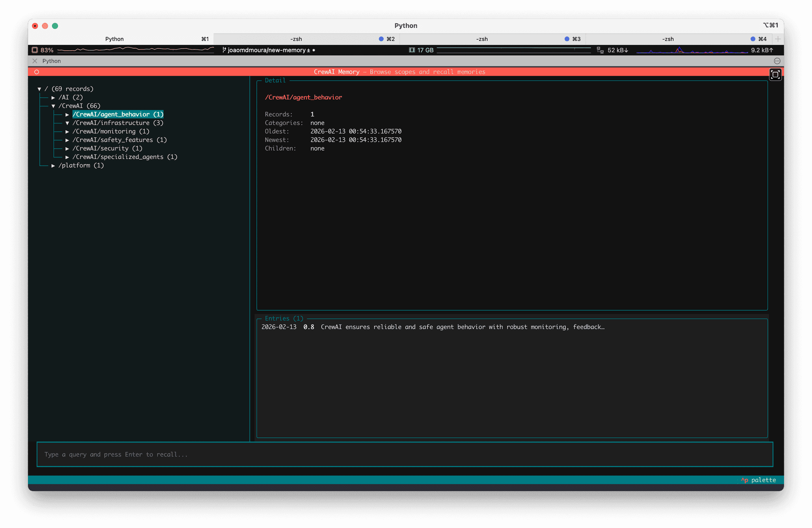
Task: Click the maximize pane icon at top right
Action: pos(775,74)
